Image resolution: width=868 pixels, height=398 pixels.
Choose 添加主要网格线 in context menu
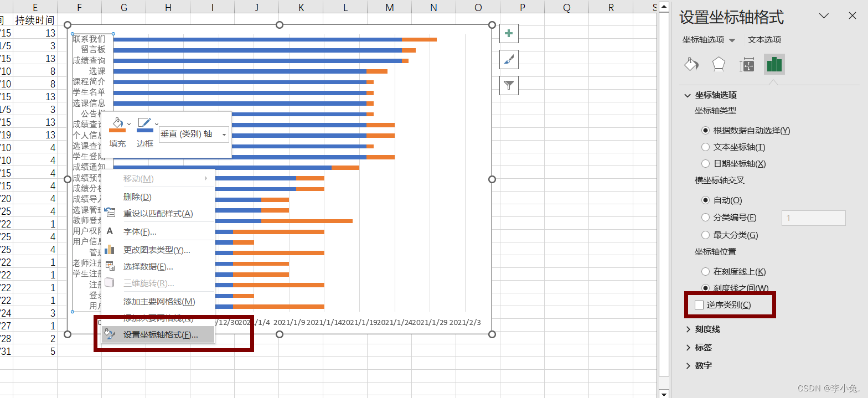click(x=158, y=302)
